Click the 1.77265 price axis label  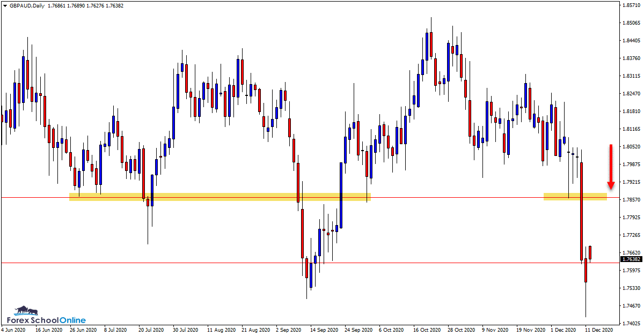coord(632,235)
